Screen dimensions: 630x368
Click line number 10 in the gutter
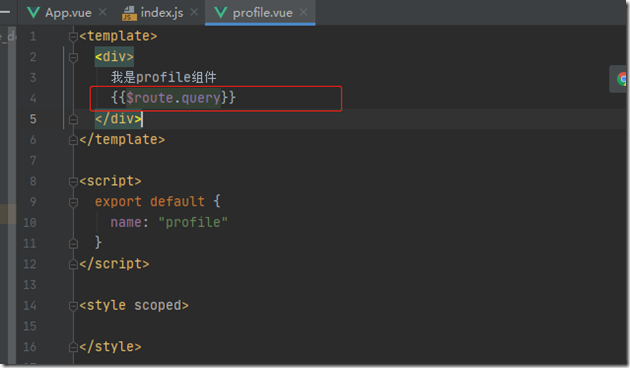click(x=30, y=223)
